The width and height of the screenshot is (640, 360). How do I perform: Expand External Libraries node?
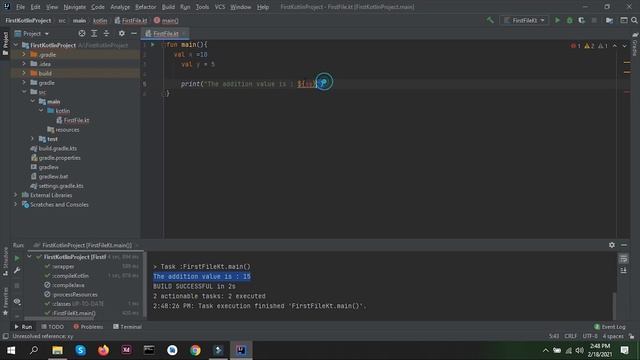[x=16, y=195]
